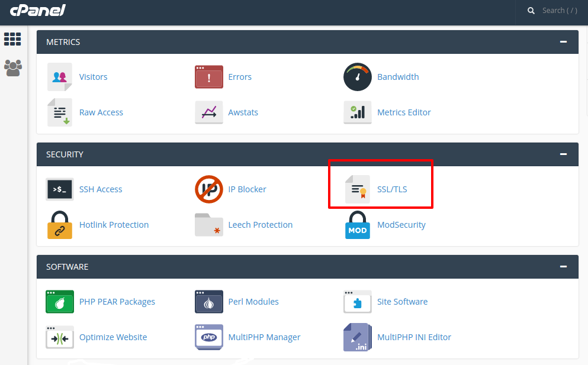The width and height of the screenshot is (588, 365).
Task: Open the Raw Access link
Action: click(x=101, y=112)
